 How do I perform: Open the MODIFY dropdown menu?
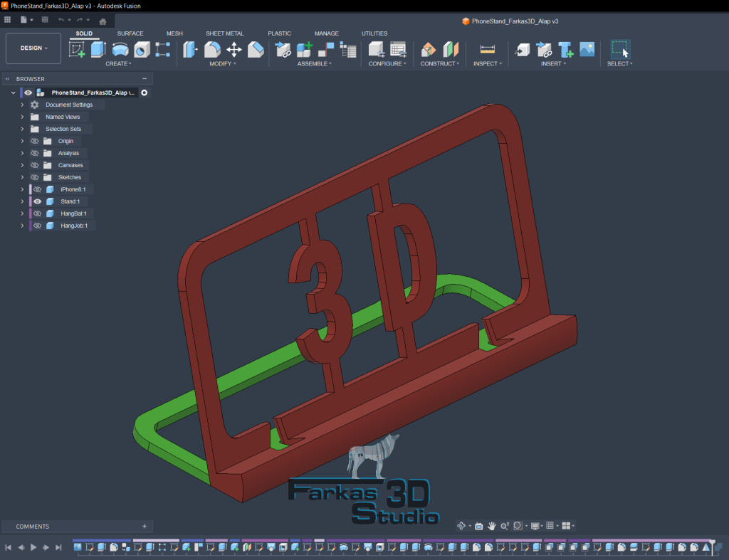pyautogui.click(x=223, y=64)
